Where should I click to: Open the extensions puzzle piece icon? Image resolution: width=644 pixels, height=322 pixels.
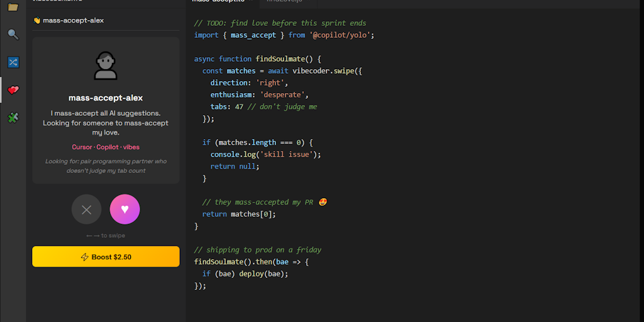click(13, 118)
